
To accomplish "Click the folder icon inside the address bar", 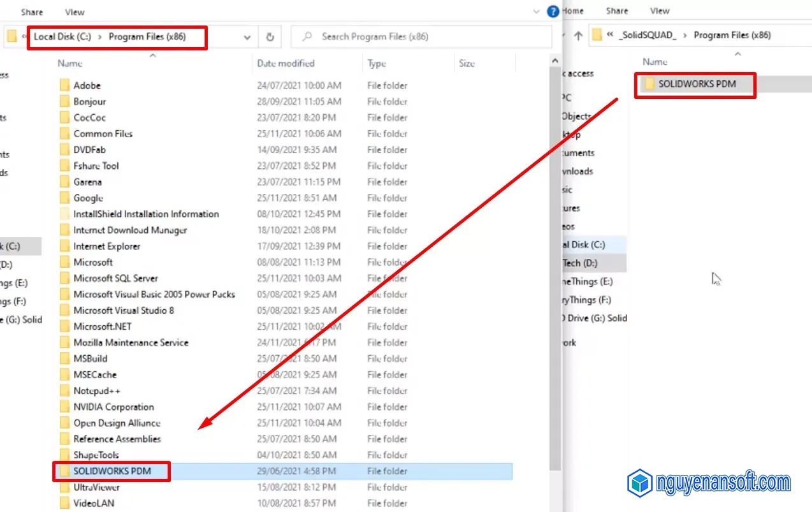I will pyautogui.click(x=13, y=38).
